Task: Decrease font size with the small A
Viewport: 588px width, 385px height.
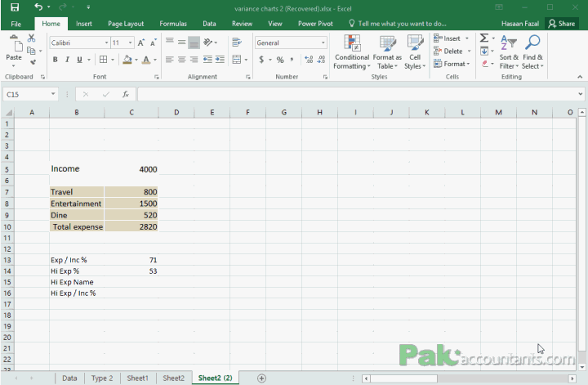Action: [x=153, y=43]
